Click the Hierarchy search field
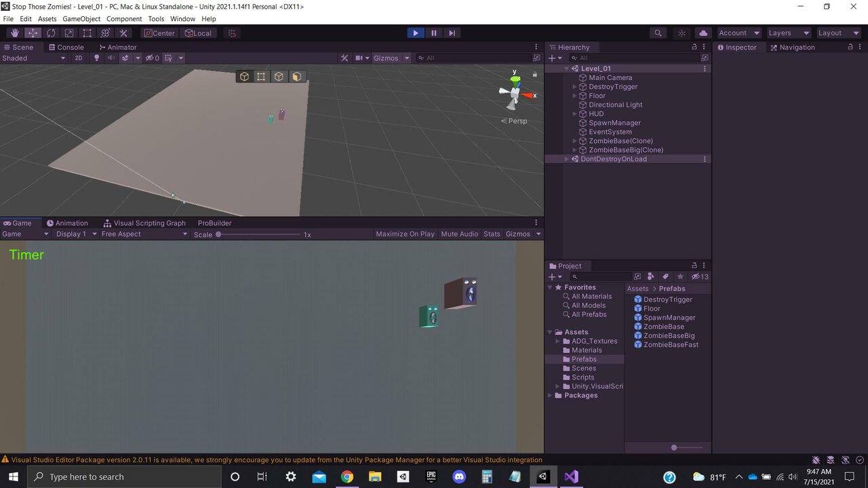868x488 pixels. [637, 58]
